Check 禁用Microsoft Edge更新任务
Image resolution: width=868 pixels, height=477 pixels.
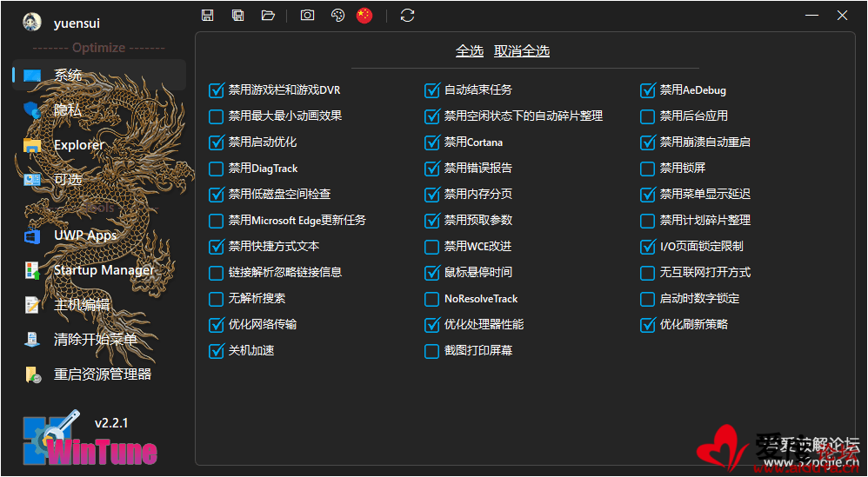216,221
